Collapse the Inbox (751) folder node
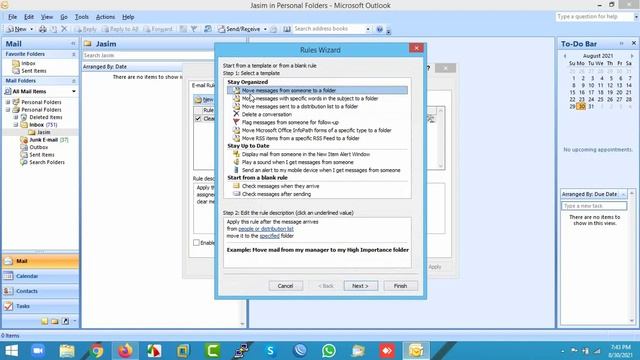 click(x=16, y=124)
